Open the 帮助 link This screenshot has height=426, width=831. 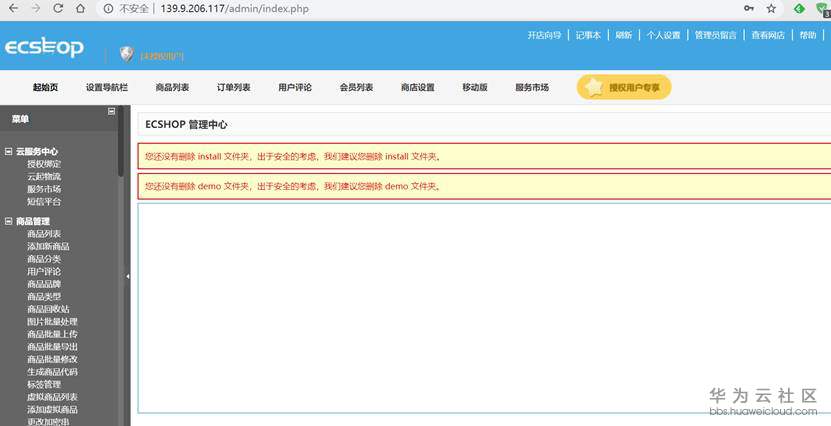[808, 35]
